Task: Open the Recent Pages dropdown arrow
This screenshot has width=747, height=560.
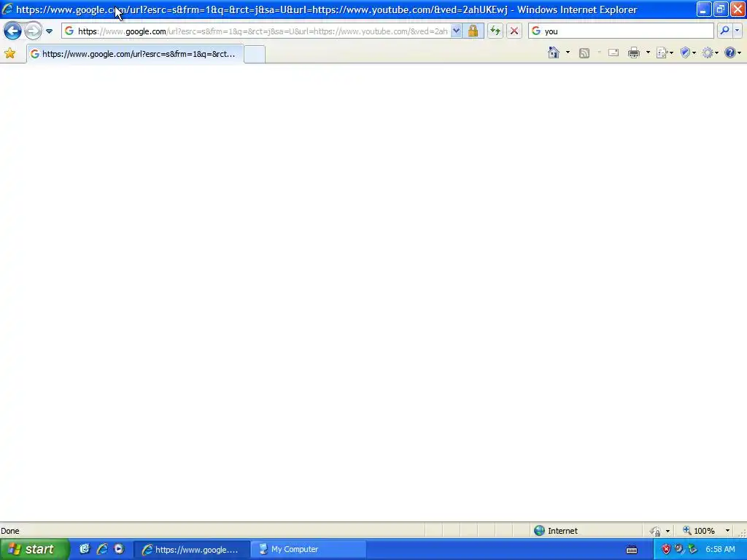Action: tap(49, 31)
